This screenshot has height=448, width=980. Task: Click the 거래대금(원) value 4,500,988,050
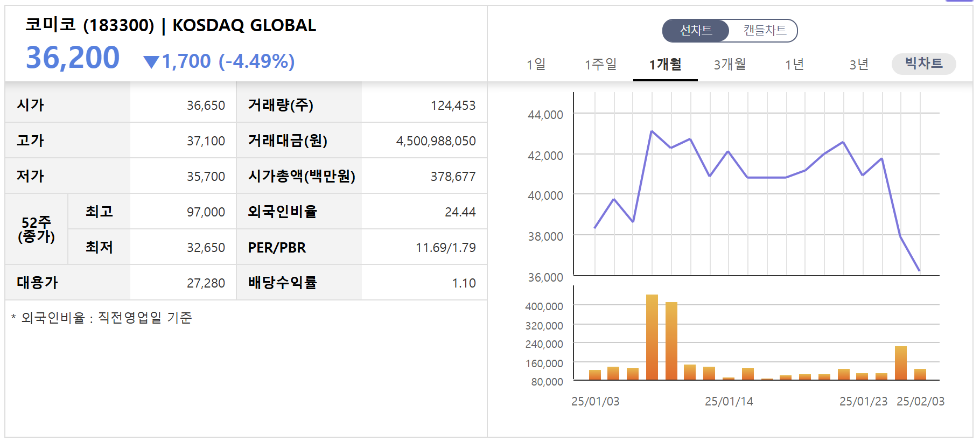(x=436, y=141)
